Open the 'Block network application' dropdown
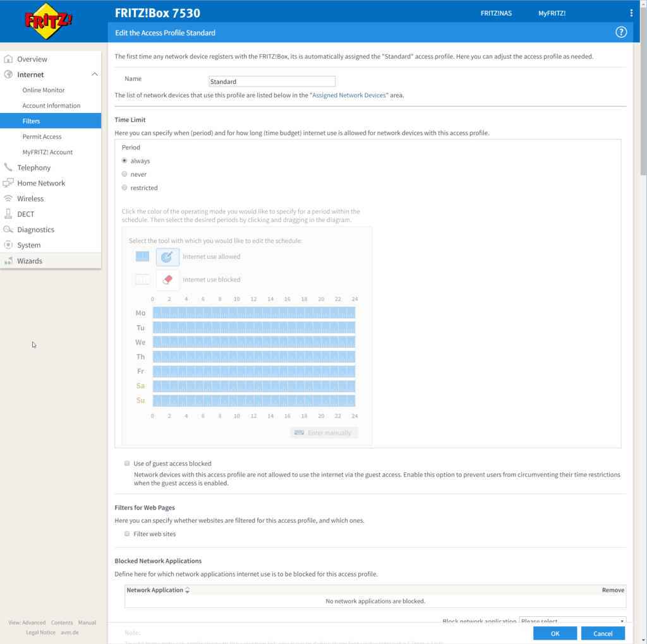 (x=572, y=621)
